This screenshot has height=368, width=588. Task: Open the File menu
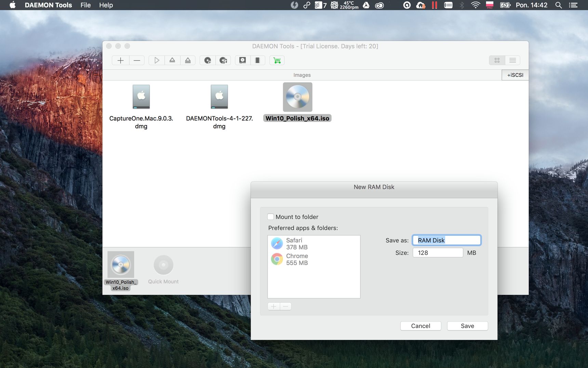pos(85,5)
